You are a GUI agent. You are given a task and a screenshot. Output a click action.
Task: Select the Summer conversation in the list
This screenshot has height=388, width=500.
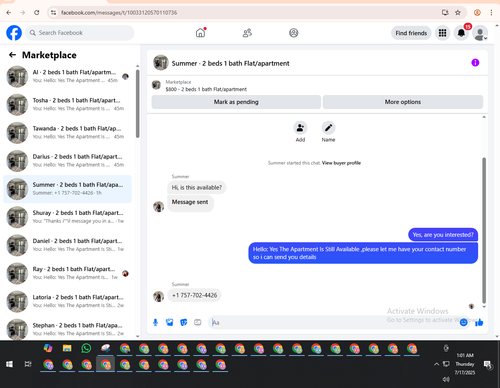pyautogui.click(x=68, y=189)
